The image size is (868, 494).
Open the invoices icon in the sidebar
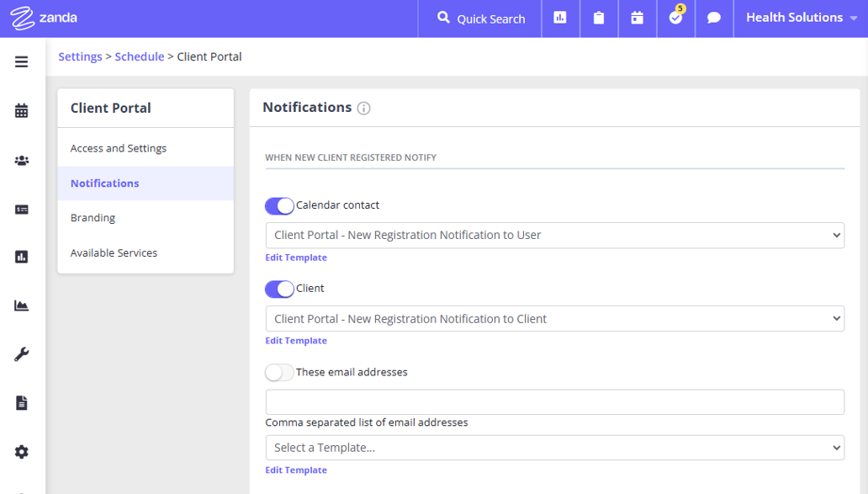tap(21, 209)
